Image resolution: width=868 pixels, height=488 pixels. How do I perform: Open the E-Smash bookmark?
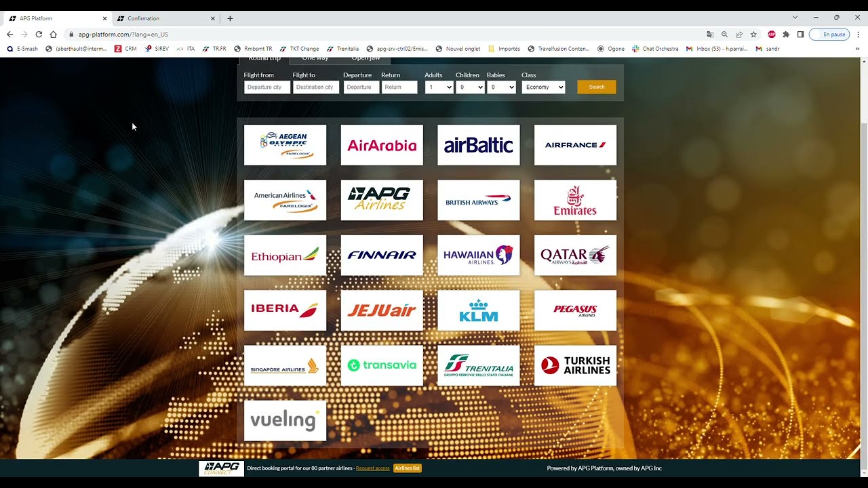pos(22,49)
